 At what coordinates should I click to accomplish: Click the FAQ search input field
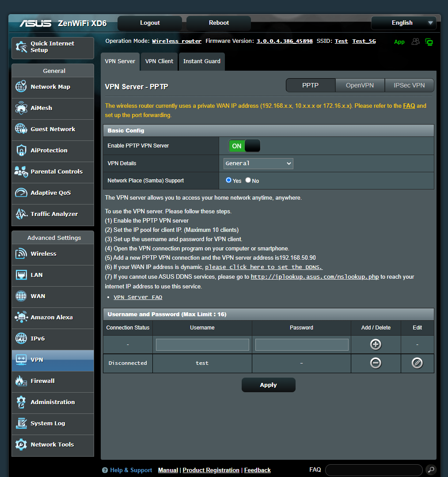(374, 470)
